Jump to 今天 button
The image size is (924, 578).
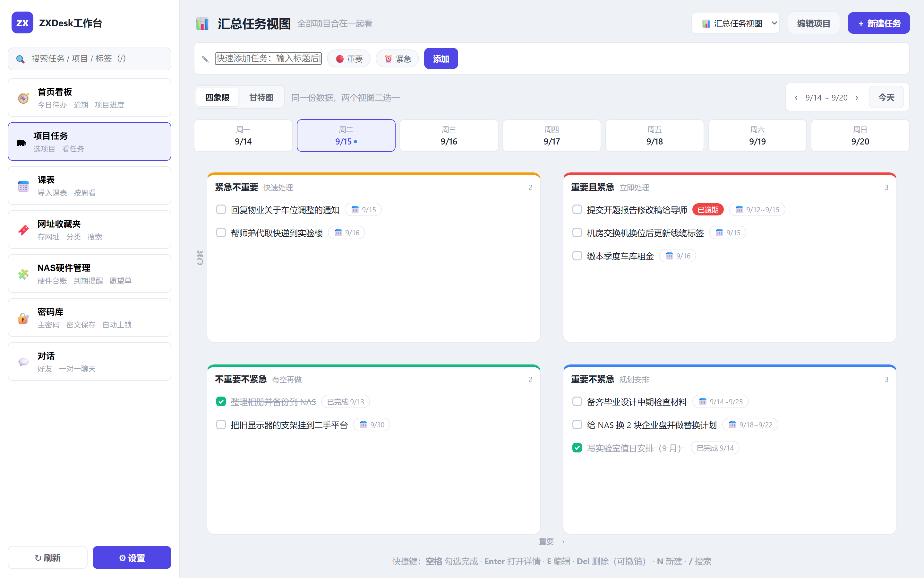pos(886,98)
